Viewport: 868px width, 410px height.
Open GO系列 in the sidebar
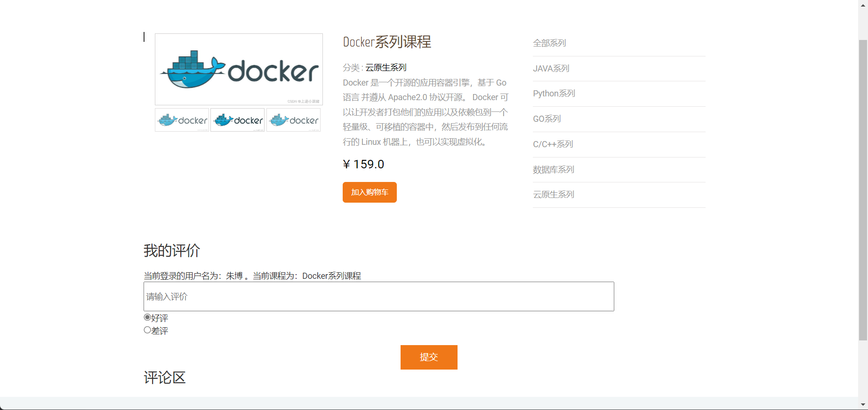(x=547, y=119)
